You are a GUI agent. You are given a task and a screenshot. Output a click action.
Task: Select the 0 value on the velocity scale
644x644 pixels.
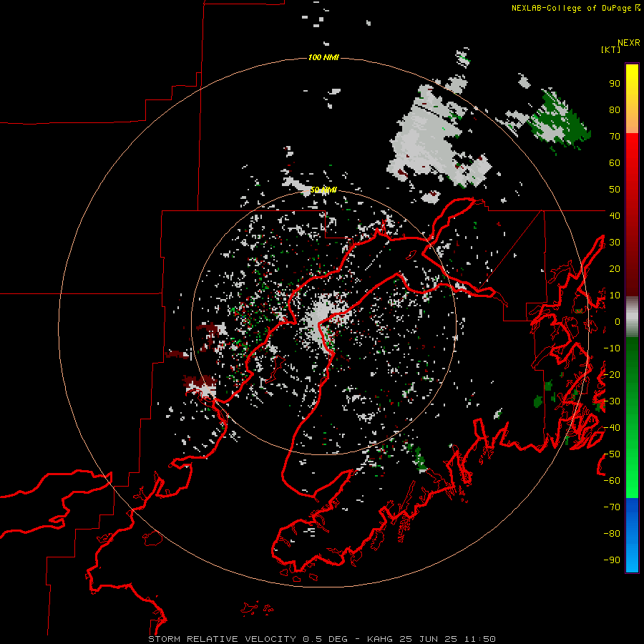618,322
